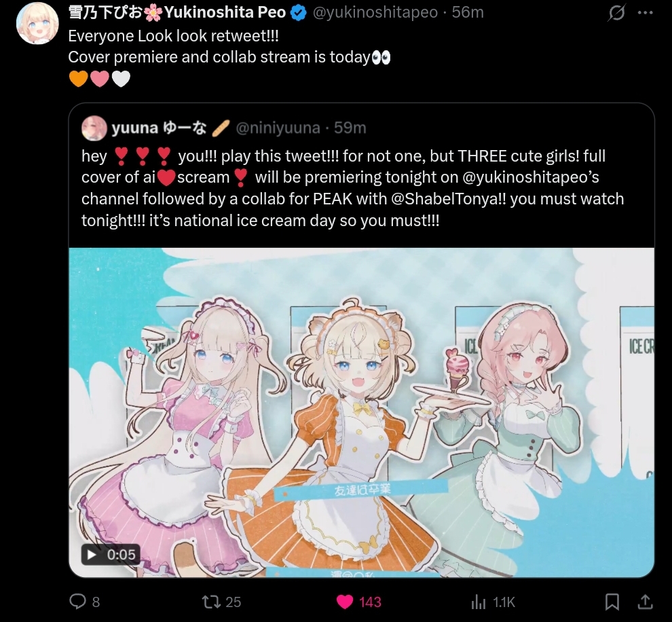The height and width of the screenshot is (622, 672).
Task: Retweet the post with 25 reposts
Action: (211, 602)
